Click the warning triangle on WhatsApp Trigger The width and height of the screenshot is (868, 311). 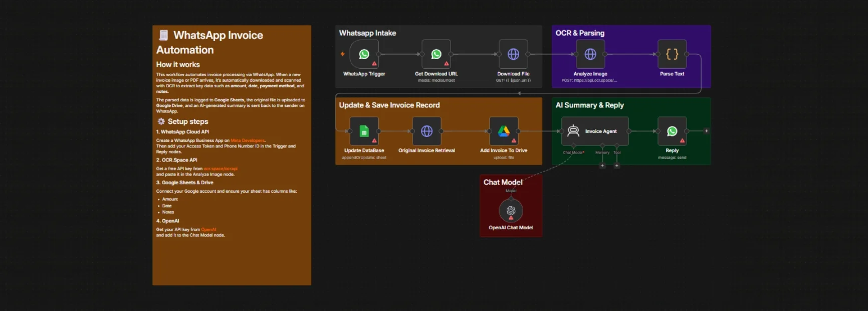(x=374, y=64)
